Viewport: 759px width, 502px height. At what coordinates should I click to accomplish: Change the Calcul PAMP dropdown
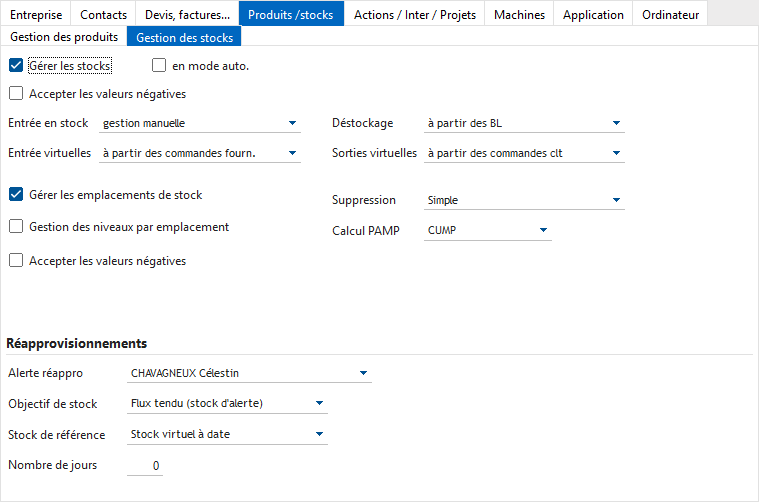[487, 231]
